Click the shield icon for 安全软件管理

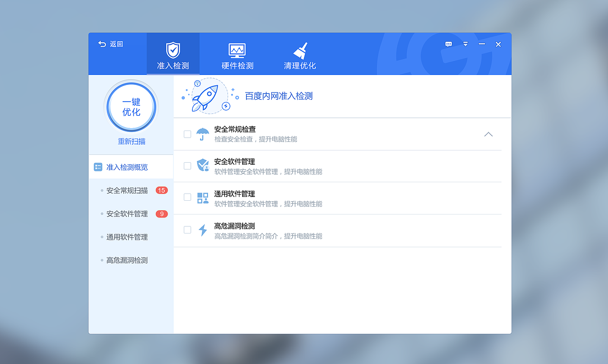(x=203, y=165)
